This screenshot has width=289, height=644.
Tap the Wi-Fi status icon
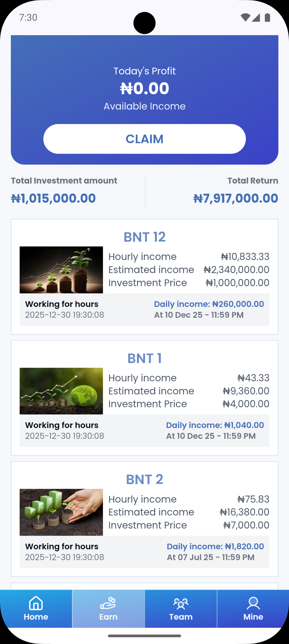pyautogui.click(x=245, y=18)
